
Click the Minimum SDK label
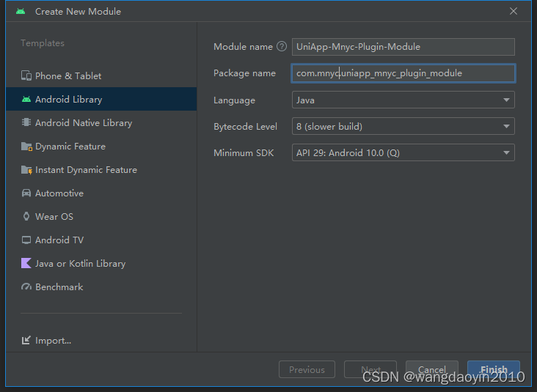click(x=244, y=153)
